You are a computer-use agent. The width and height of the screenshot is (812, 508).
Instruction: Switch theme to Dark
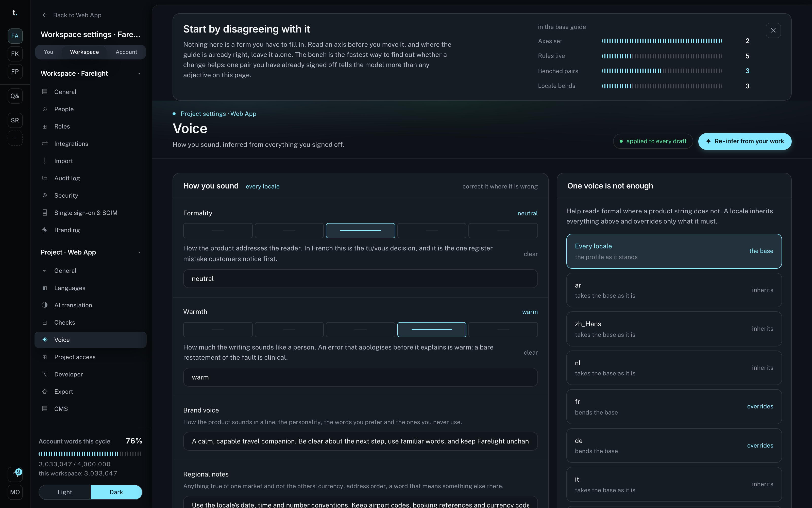pyautogui.click(x=116, y=492)
